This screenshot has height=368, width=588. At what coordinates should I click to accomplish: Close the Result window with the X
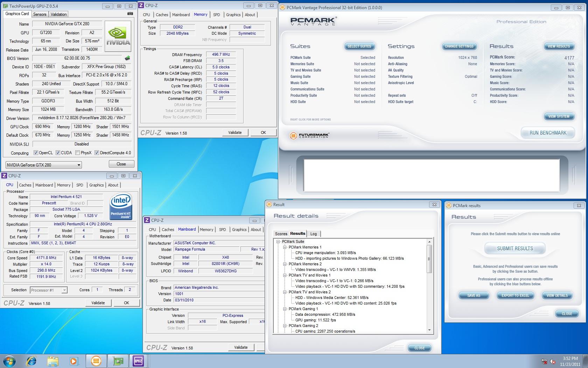click(x=434, y=204)
